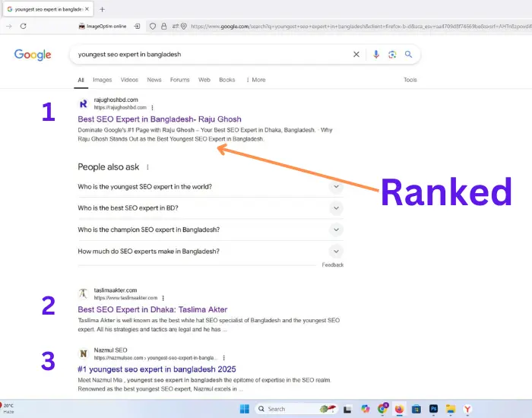Viewport: 532px width, 418px height.
Task: Click the import bookmarks arrow icon
Action: pos(137,26)
